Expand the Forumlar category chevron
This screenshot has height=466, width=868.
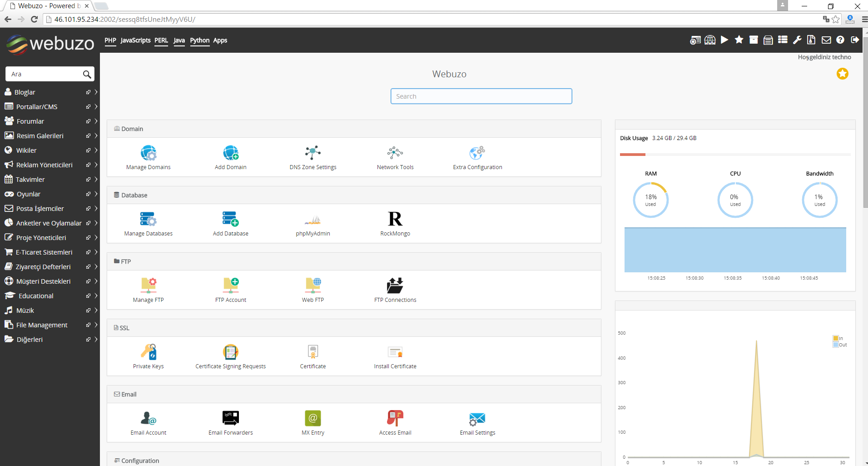pyautogui.click(x=96, y=121)
